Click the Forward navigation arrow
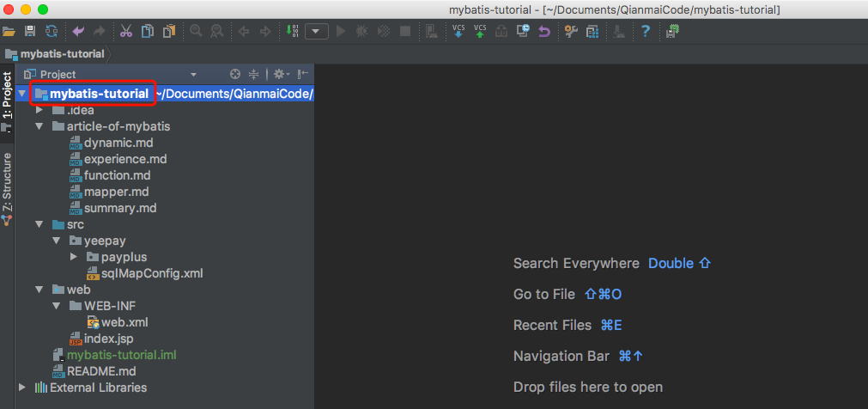The width and height of the screenshot is (868, 409). click(x=265, y=32)
